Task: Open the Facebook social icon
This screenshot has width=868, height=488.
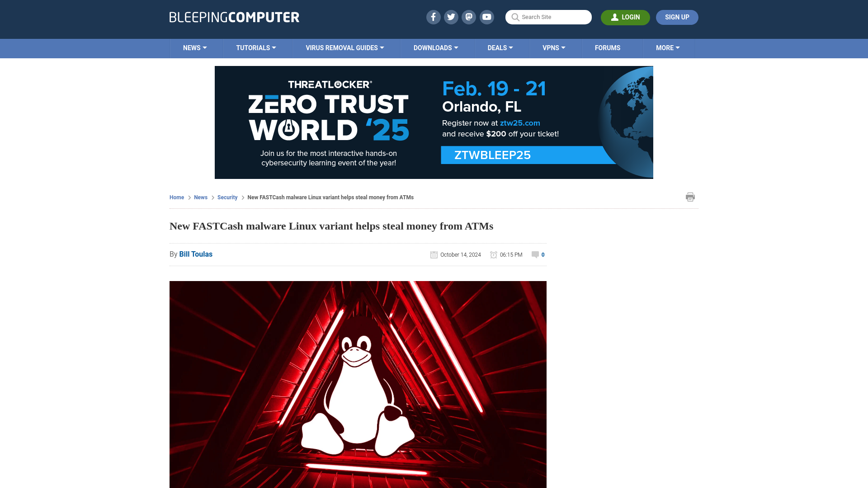Action: 434,17
